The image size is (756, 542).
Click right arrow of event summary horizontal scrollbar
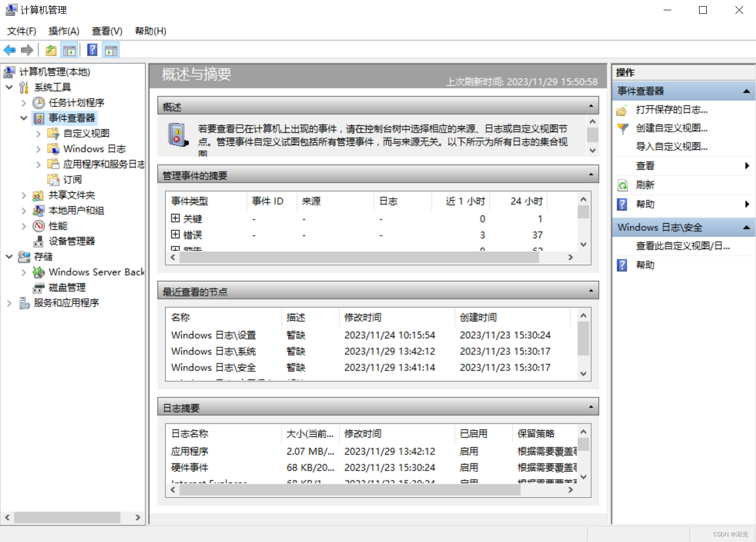(570, 257)
